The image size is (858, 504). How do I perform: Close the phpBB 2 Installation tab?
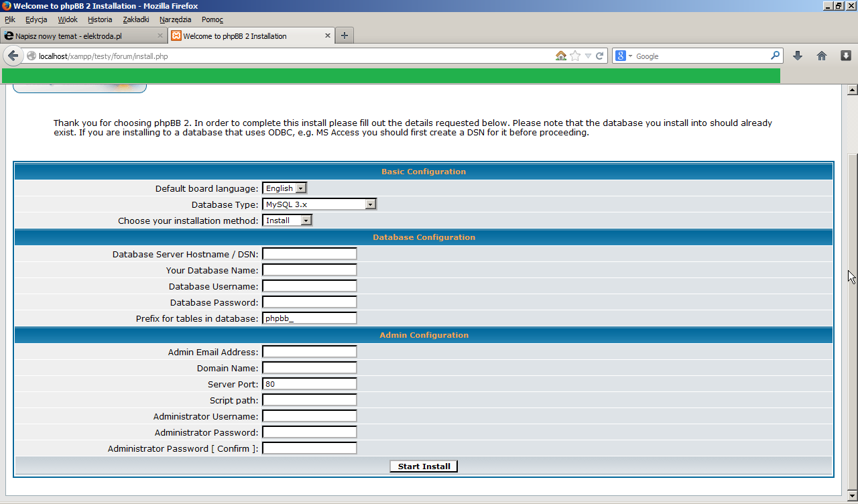328,36
